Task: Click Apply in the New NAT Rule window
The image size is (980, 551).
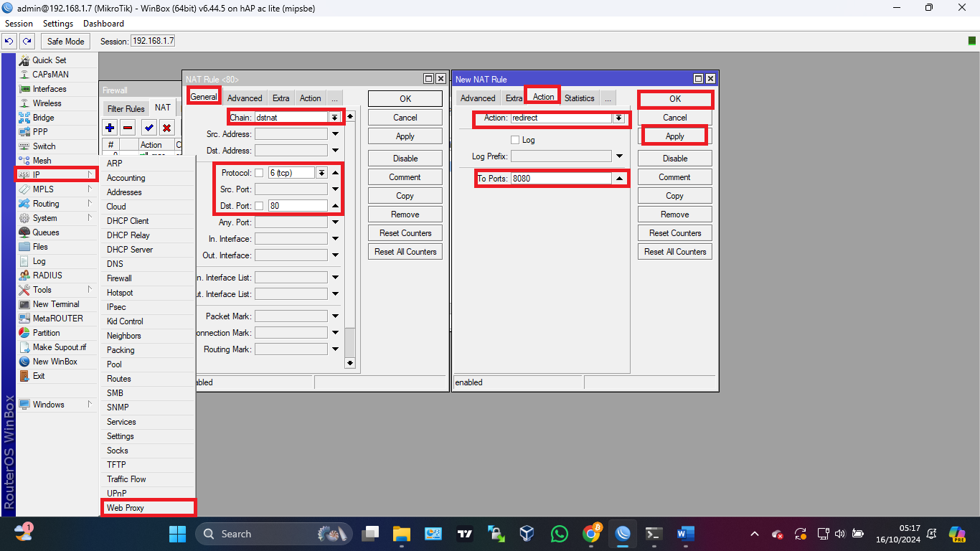Action: click(675, 136)
